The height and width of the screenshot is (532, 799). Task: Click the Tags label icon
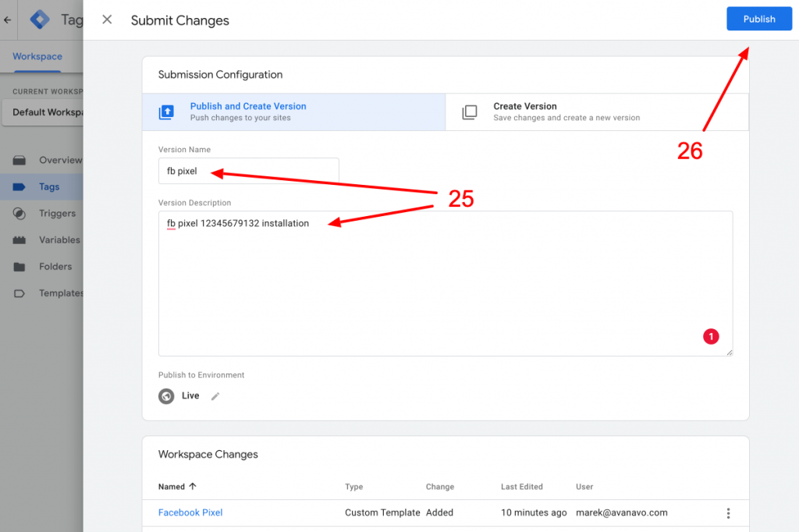click(20, 187)
